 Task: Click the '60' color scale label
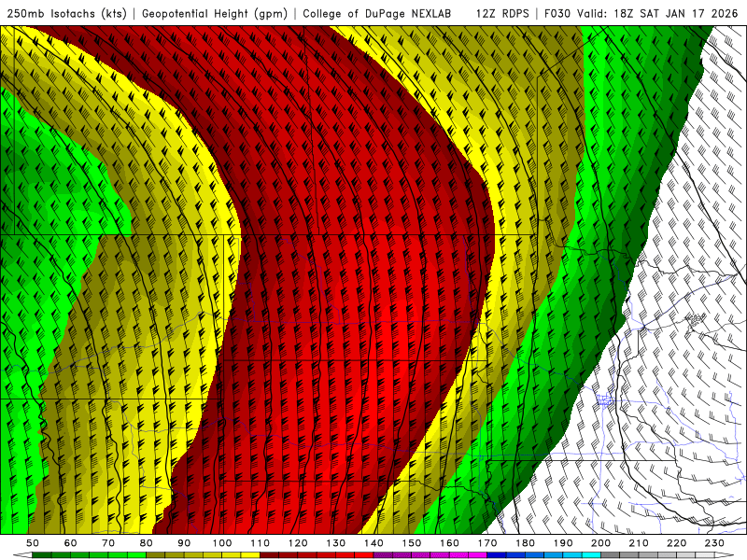tap(71, 543)
